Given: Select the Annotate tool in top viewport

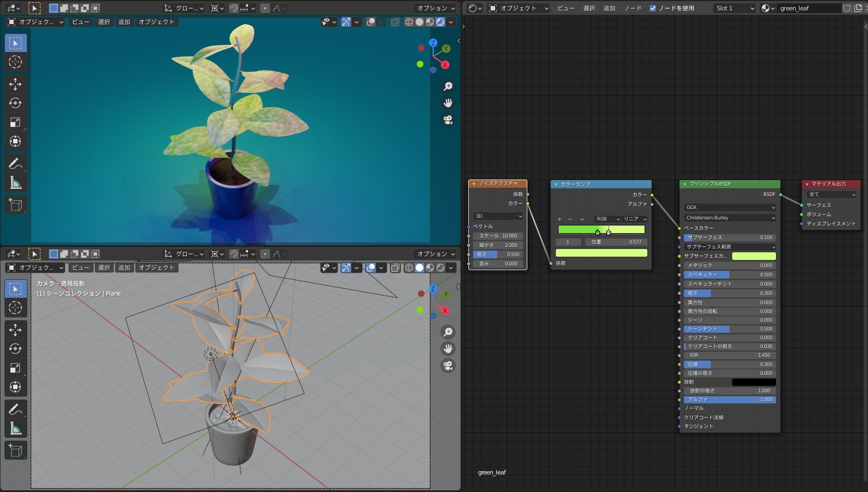Looking at the screenshot, I should 15,164.
